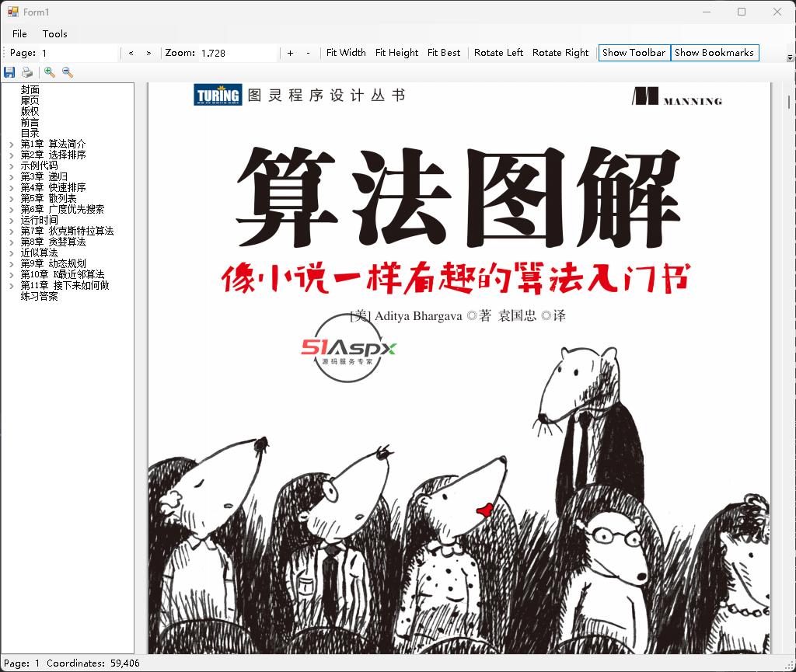Image resolution: width=796 pixels, height=672 pixels.
Task: Select the 练习答案 bookmark
Action: click(x=39, y=296)
